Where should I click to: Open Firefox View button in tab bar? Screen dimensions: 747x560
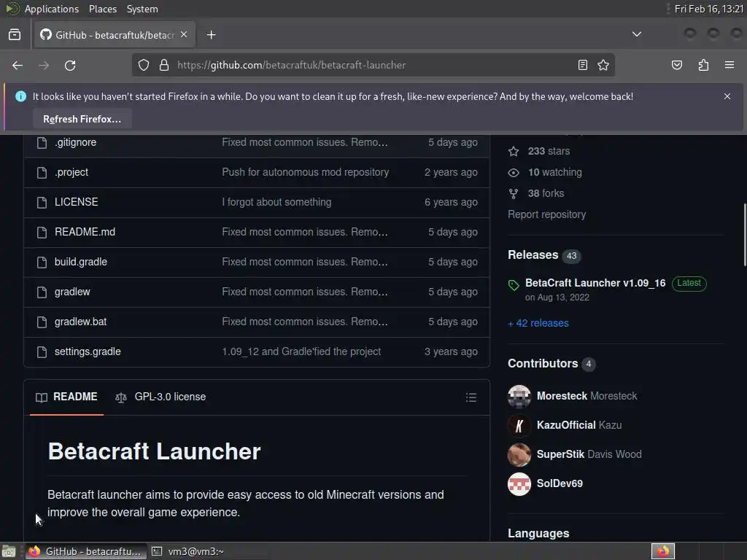15,35
